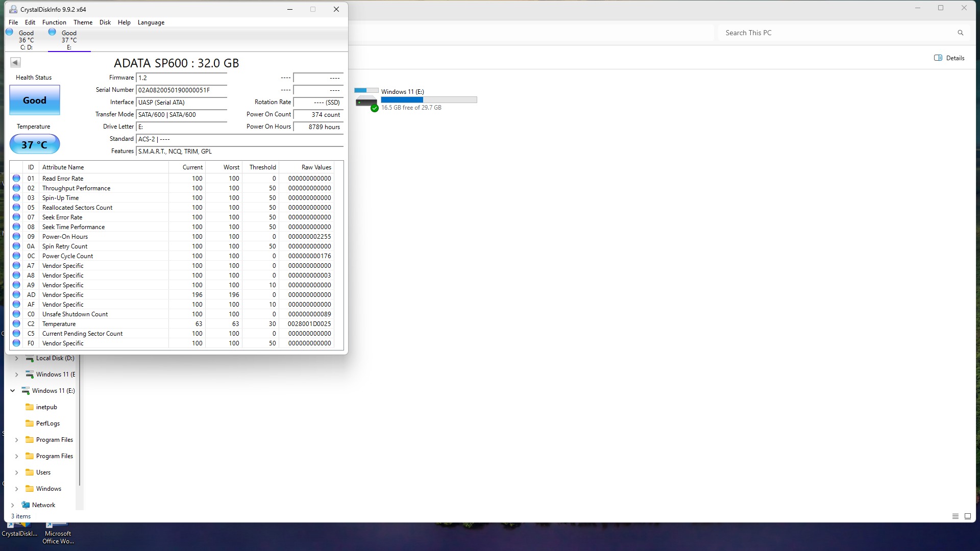The width and height of the screenshot is (980, 551).
Task: Click the Serial Number value field
Action: point(181,90)
